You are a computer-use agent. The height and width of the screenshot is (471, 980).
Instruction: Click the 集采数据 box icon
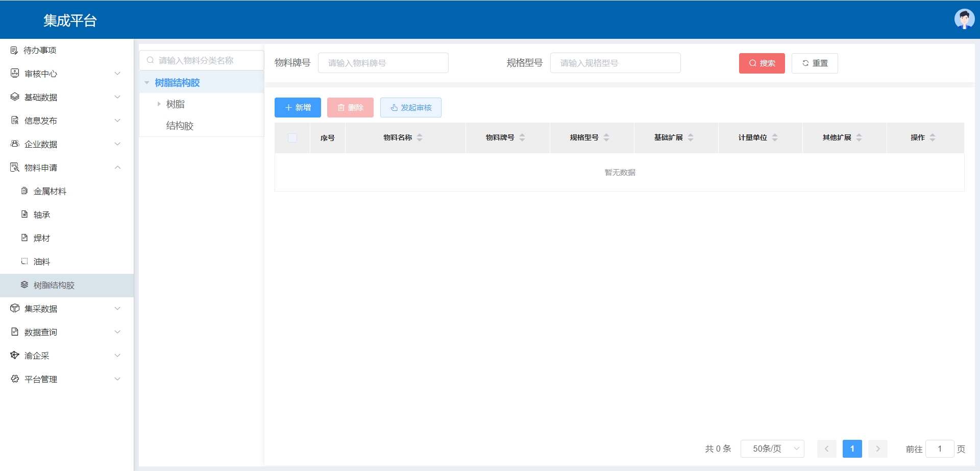(x=15, y=309)
